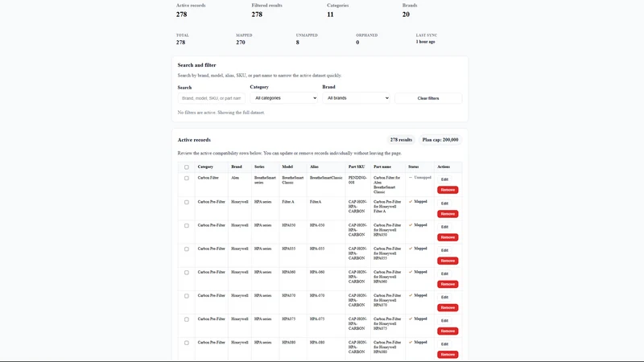Select the HPA080 row checkbox
Viewport: 644px width, 362px height.
(x=187, y=343)
